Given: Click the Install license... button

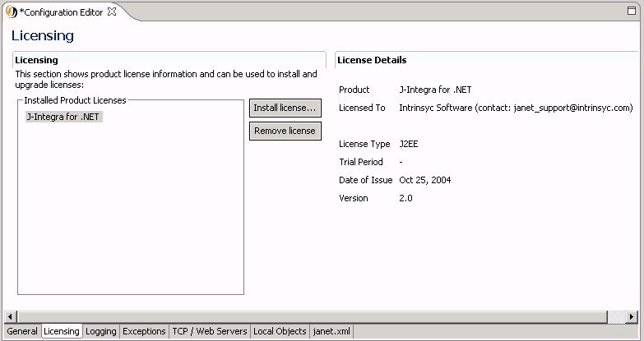Looking at the screenshot, I should point(285,108).
